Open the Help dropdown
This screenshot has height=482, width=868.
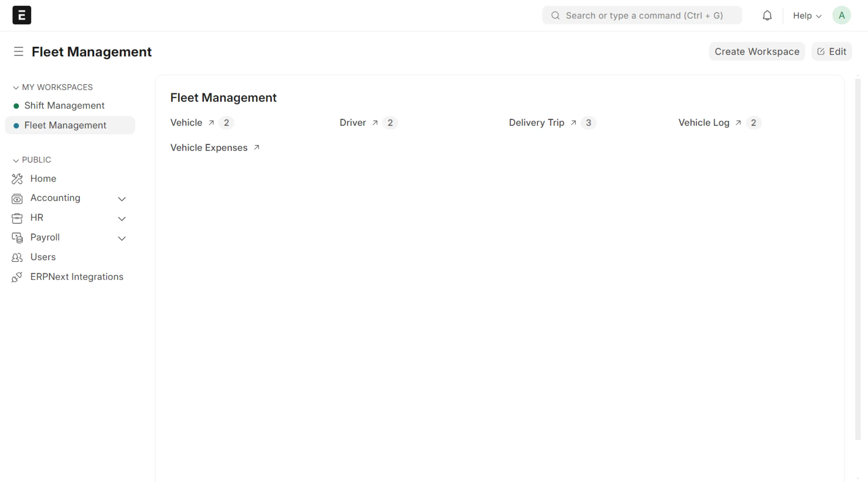(x=807, y=15)
